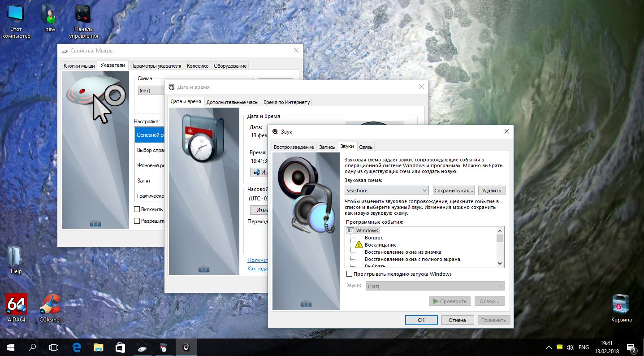Open File Explorer from the taskbar

click(x=99, y=347)
